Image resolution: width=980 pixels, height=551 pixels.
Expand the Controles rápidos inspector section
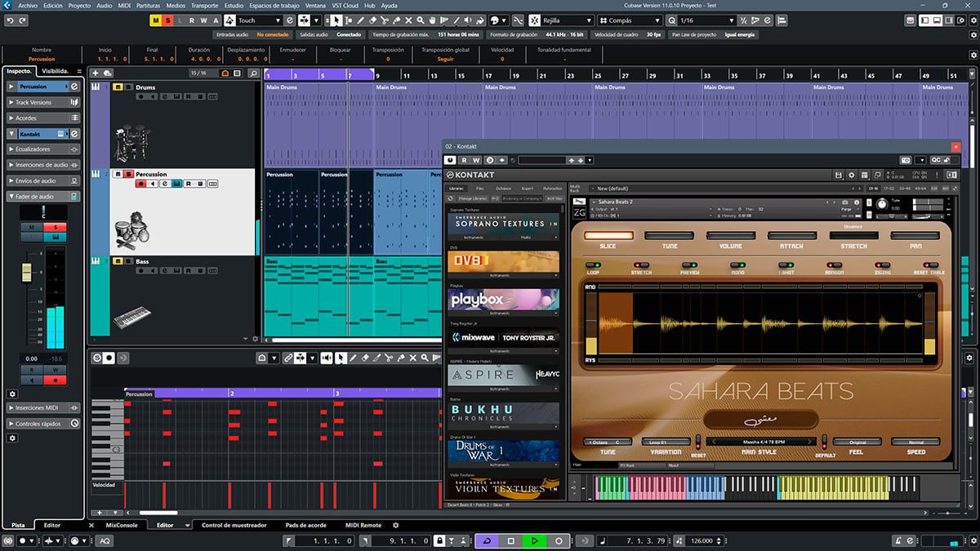(x=43, y=424)
